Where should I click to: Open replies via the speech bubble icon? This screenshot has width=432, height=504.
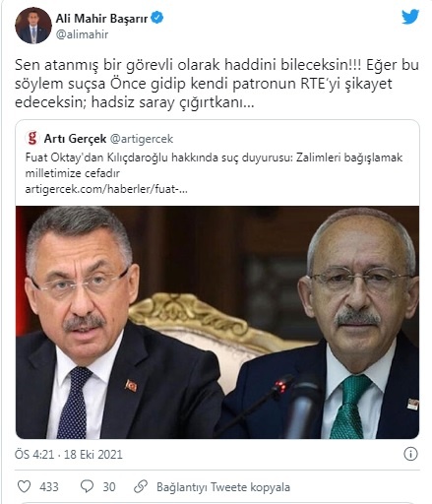[x=87, y=486]
